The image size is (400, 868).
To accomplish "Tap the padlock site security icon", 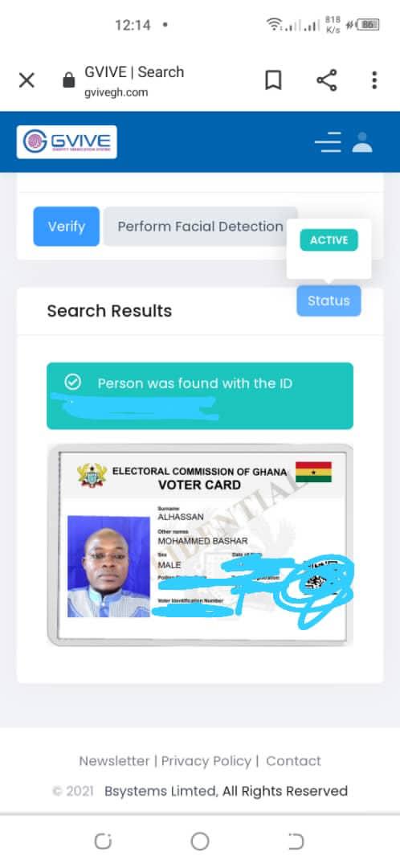I will pyautogui.click(x=68, y=81).
